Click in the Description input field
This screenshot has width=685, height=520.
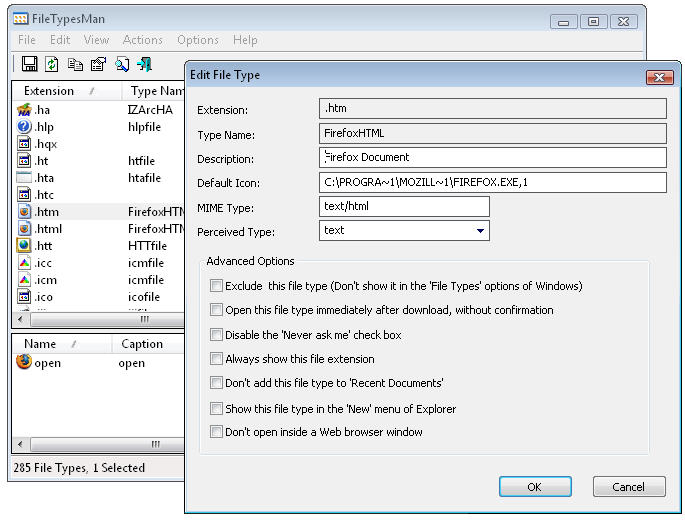click(x=493, y=157)
